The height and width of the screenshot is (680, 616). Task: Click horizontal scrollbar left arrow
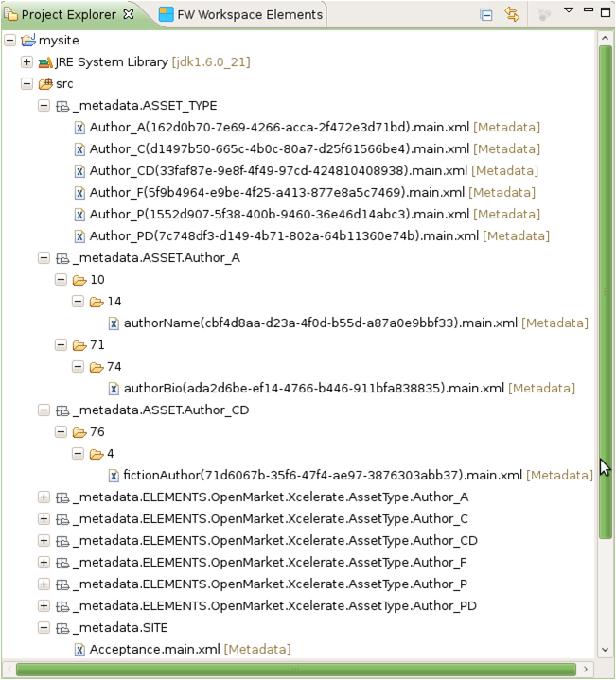coord(9,670)
